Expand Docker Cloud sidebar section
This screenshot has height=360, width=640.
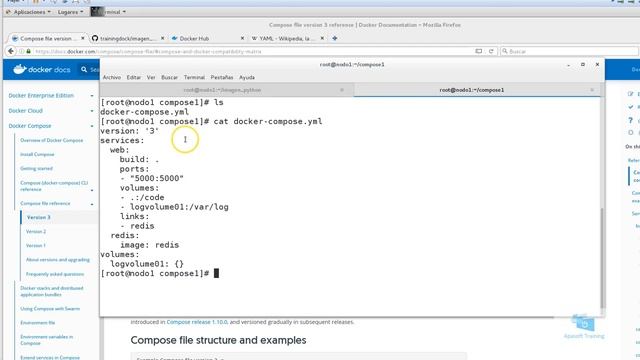[91, 111]
